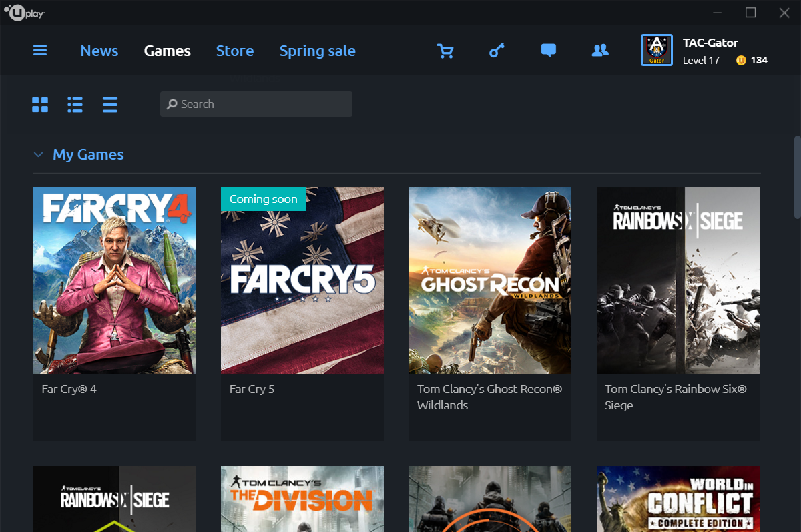
Task: Open the Store tab
Action: 235,51
